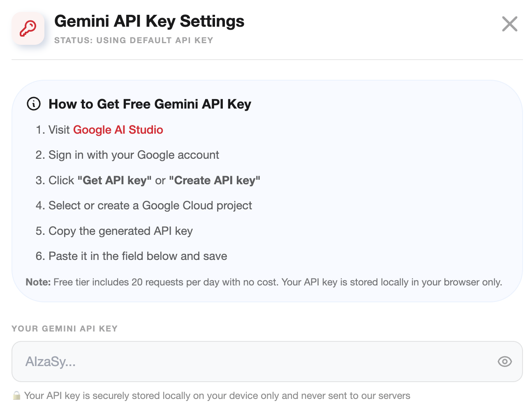Click 'How to Get Free Gemini API Key' heading

point(150,104)
